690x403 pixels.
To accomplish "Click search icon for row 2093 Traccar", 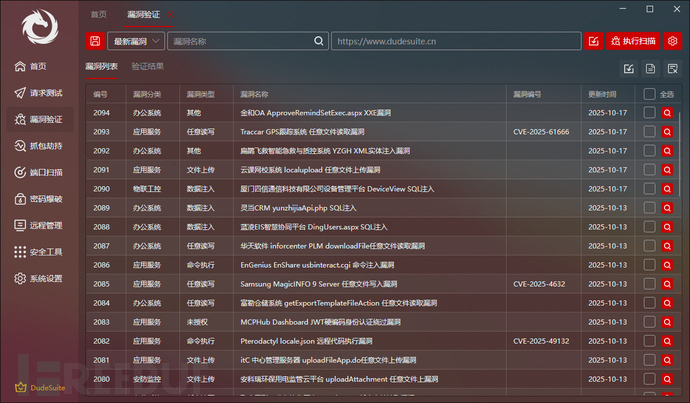I will click(669, 131).
